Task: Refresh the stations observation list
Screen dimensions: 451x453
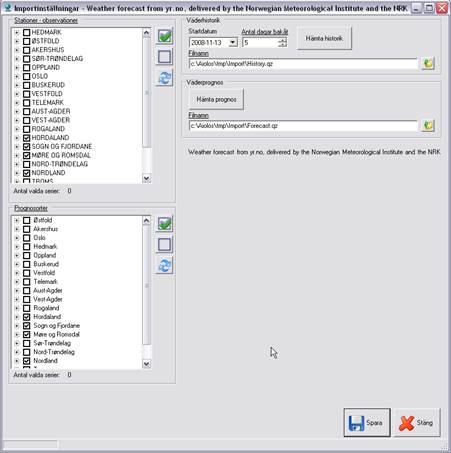Action: coord(165,78)
